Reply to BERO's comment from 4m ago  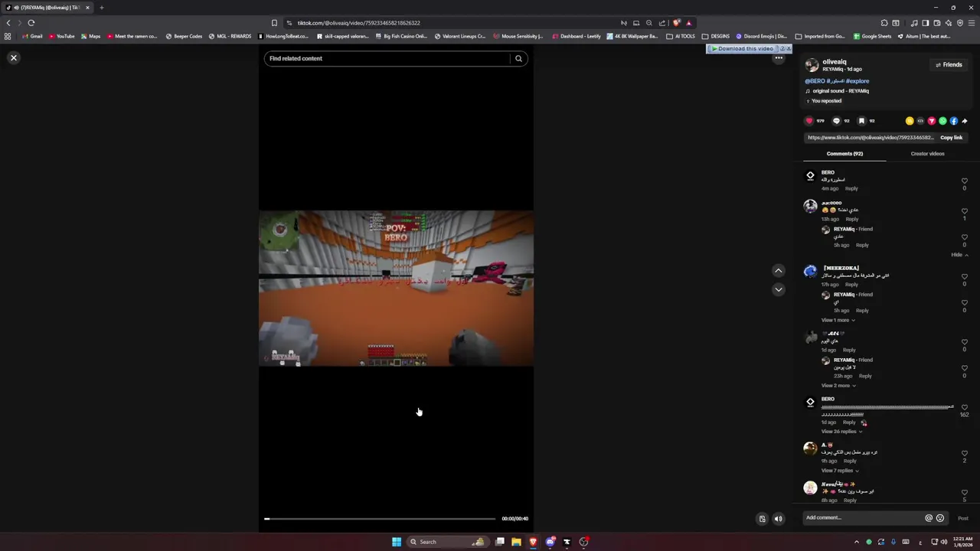coord(851,189)
